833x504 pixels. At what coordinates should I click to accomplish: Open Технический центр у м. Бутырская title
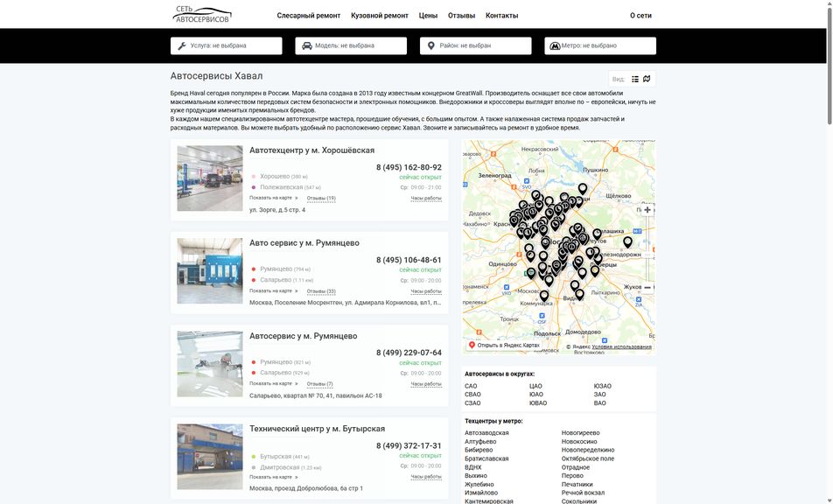click(317, 429)
